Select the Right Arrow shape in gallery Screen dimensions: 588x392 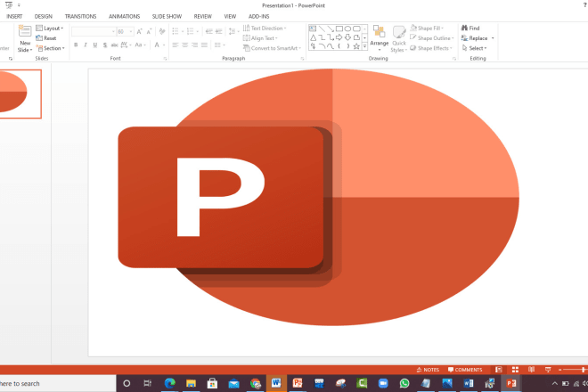click(339, 37)
